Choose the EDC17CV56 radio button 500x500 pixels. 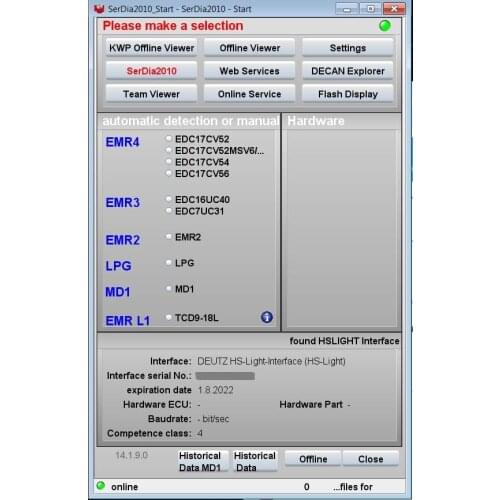tap(169, 173)
